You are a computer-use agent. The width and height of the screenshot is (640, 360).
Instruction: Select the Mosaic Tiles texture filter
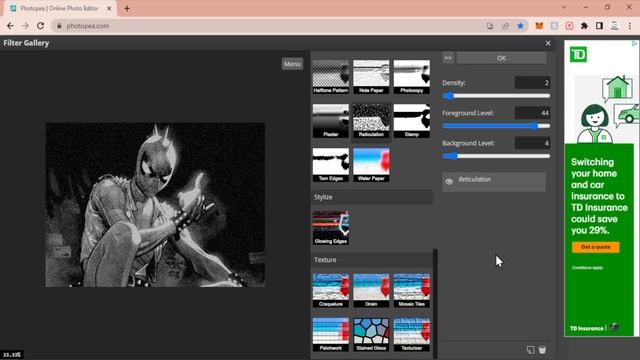[411, 291]
